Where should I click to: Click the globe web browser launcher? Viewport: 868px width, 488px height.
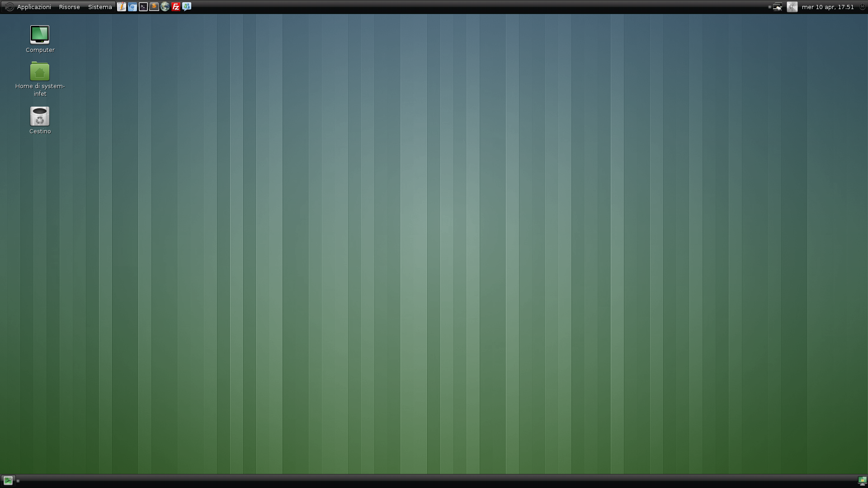click(165, 7)
